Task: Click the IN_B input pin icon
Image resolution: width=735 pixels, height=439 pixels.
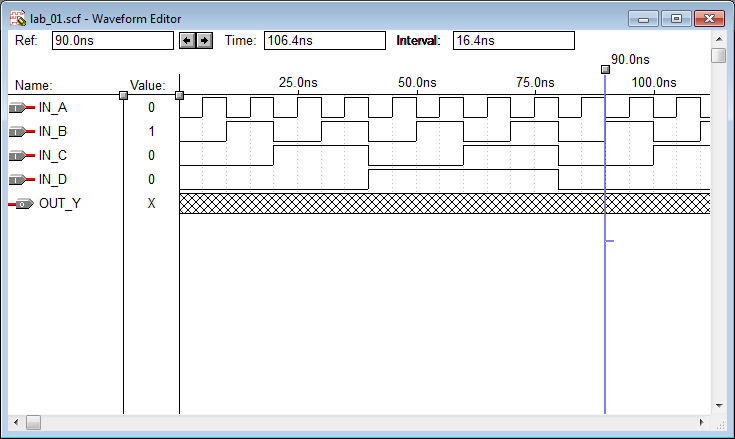Action: [x=22, y=132]
